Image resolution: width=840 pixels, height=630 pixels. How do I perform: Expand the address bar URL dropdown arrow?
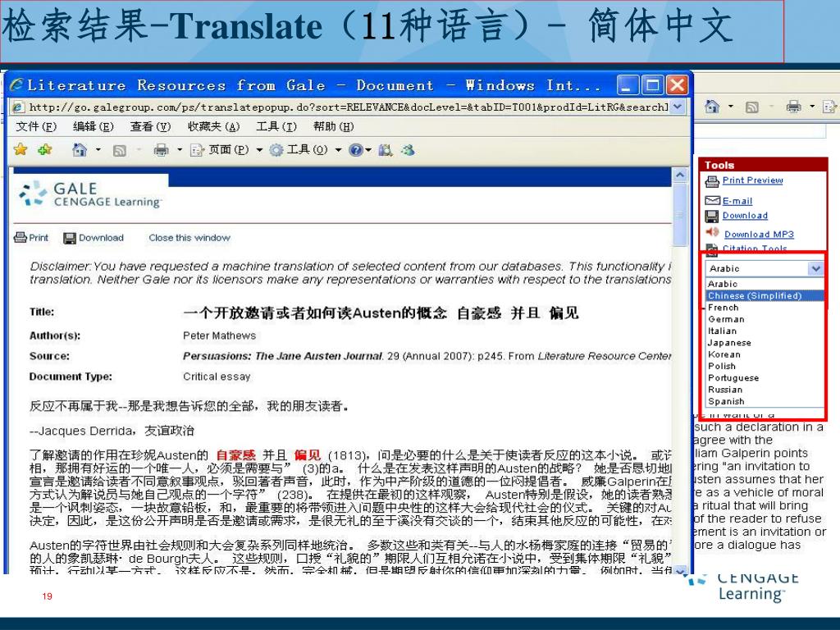(677, 107)
